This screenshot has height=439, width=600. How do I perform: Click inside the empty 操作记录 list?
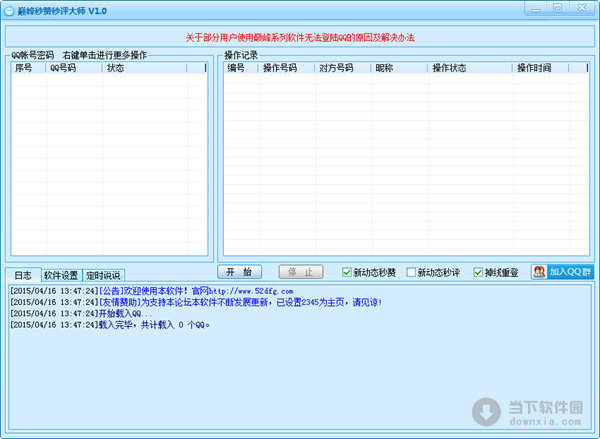(x=406, y=164)
